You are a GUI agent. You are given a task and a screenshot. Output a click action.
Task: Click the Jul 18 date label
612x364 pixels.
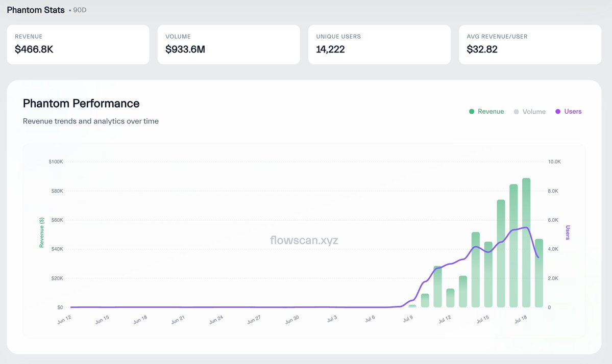(520, 320)
